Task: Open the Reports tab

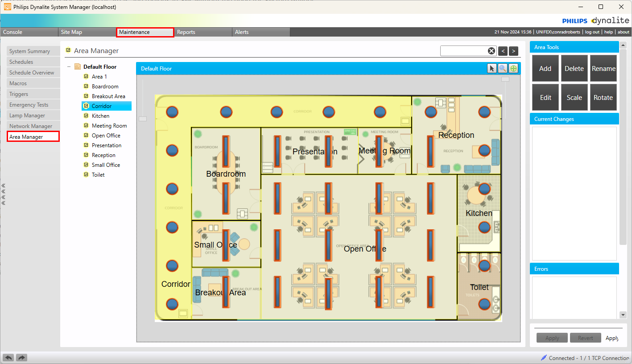Action: [186, 32]
